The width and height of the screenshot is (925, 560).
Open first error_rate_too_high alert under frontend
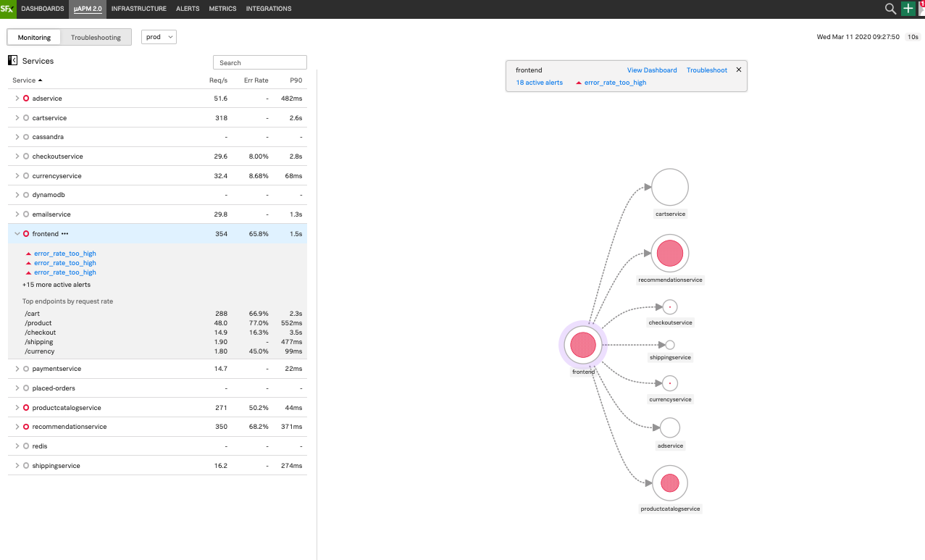coord(64,254)
